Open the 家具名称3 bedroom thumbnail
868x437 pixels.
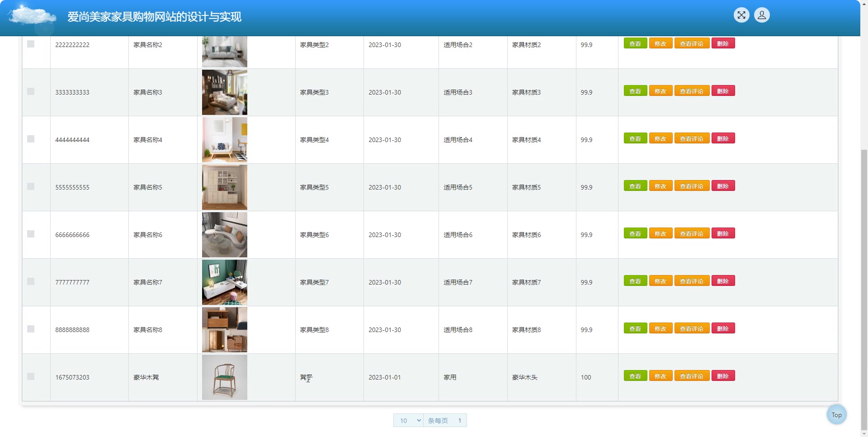click(x=225, y=92)
